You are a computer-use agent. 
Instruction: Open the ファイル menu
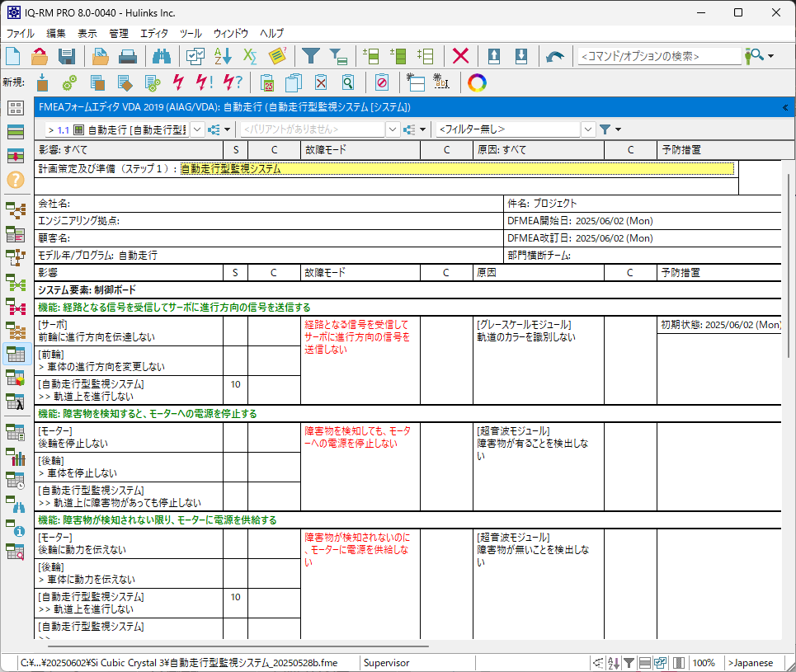(21, 34)
